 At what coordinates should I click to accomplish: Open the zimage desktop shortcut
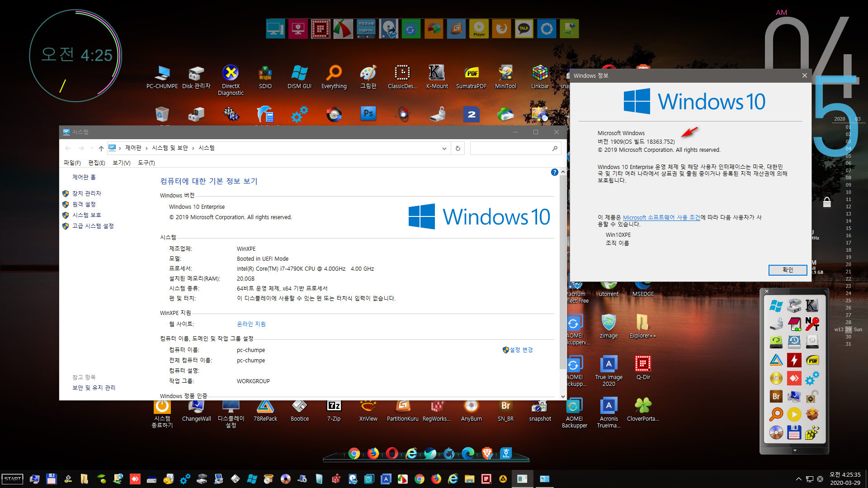(x=609, y=327)
